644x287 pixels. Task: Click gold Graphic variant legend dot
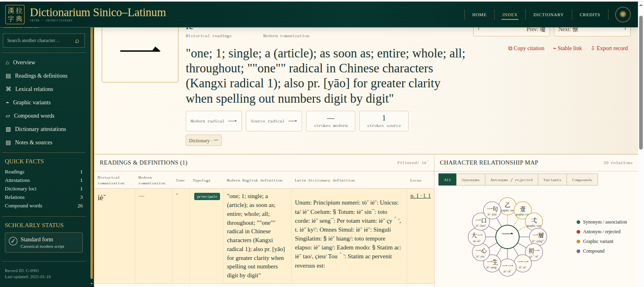pyautogui.click(x=579, y=241)
